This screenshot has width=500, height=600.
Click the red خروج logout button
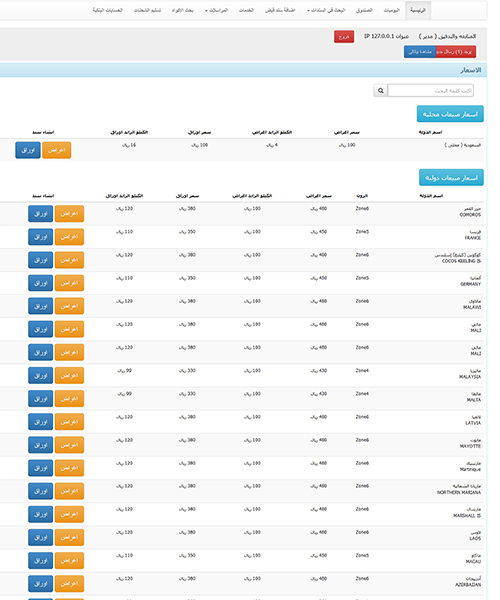tap(344, 37)
